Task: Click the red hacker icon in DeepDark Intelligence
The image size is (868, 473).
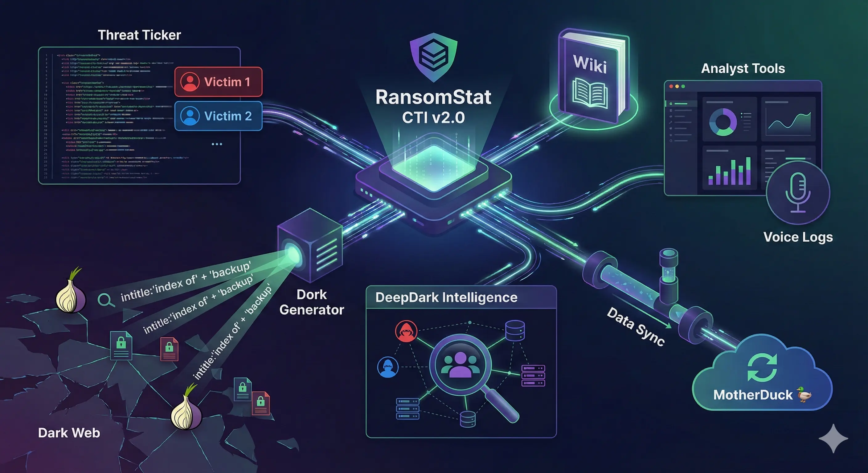Action: [406, 332]
